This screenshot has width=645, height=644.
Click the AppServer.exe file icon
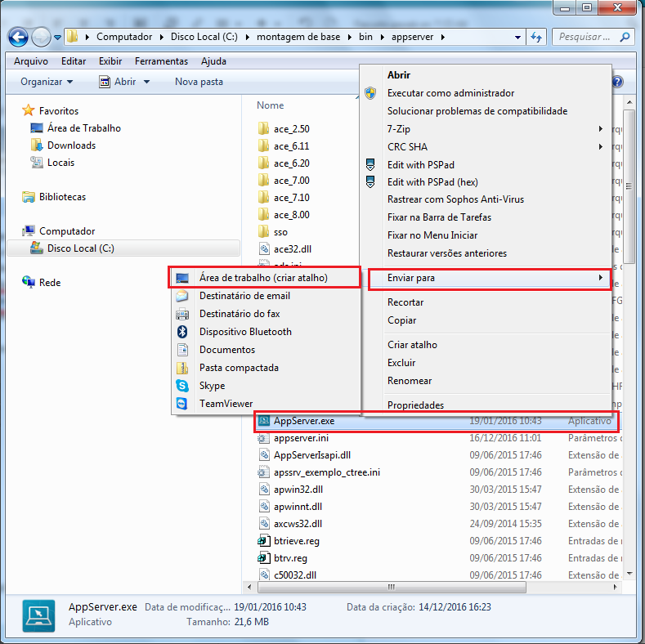click(x=264, y=421)
